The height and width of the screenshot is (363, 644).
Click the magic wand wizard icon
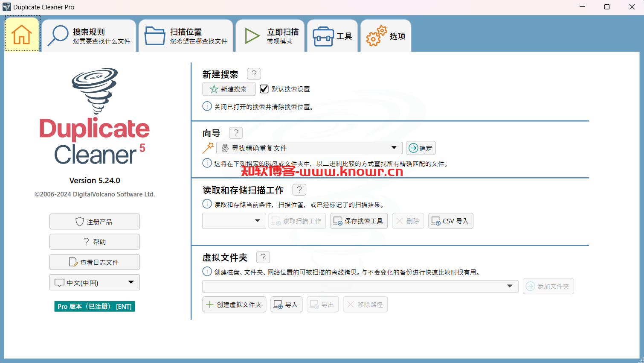pyautogui.click(x=208, y=148)
